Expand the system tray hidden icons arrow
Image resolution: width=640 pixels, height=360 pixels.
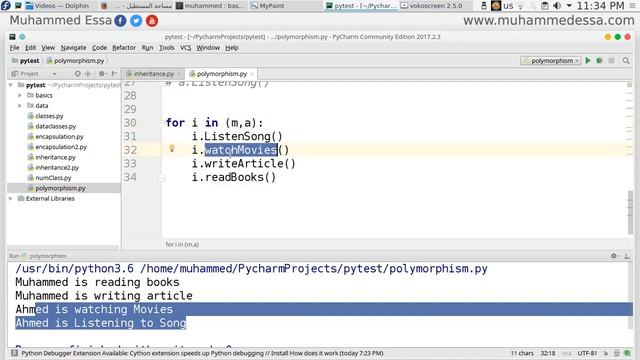569,6
